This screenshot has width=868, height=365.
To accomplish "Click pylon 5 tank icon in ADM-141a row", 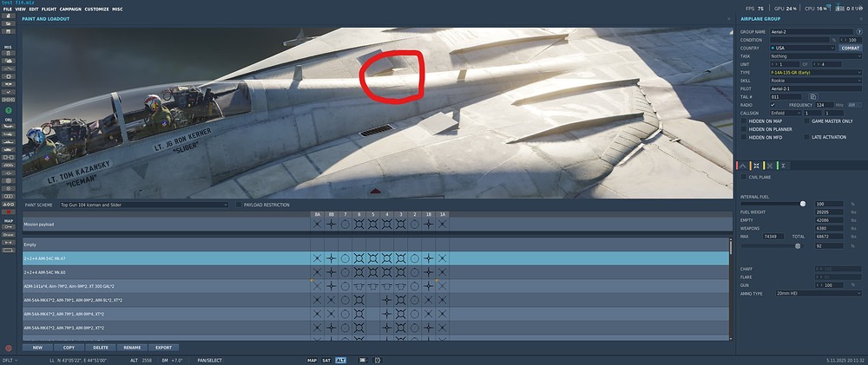I will tap(372, 286).
